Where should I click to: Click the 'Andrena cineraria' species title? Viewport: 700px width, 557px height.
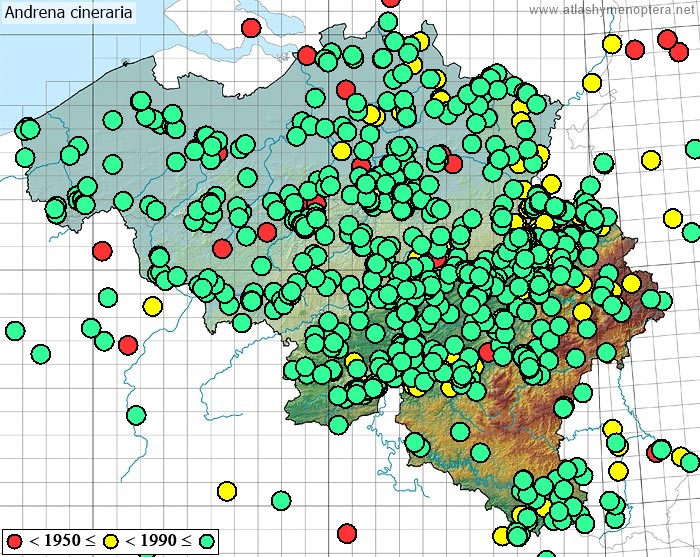pyautogui.click(x=68, y=12)
